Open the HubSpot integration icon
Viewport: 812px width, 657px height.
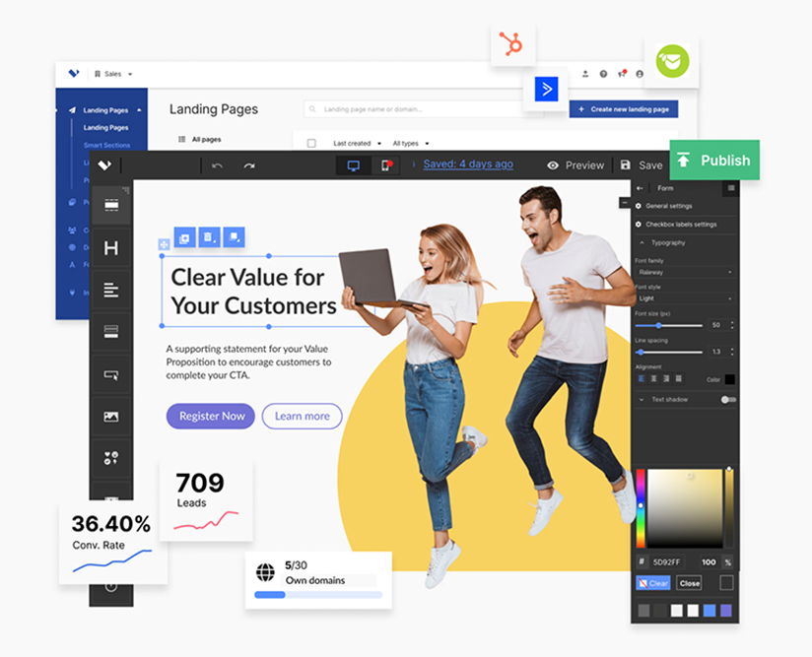511,44
